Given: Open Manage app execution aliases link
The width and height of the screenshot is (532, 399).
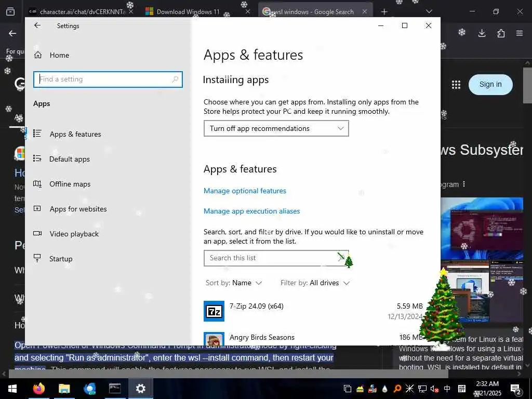Looking at the screenshot, I should coord(251,211).
